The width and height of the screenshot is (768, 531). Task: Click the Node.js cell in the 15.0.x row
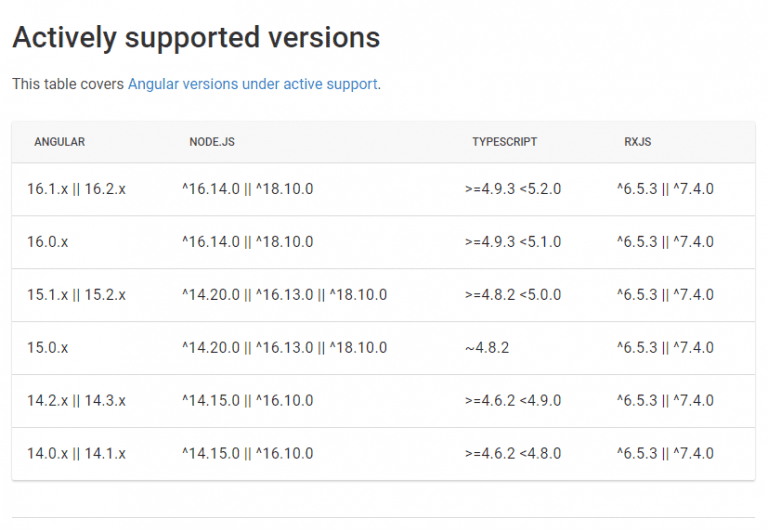click(284, 348)
